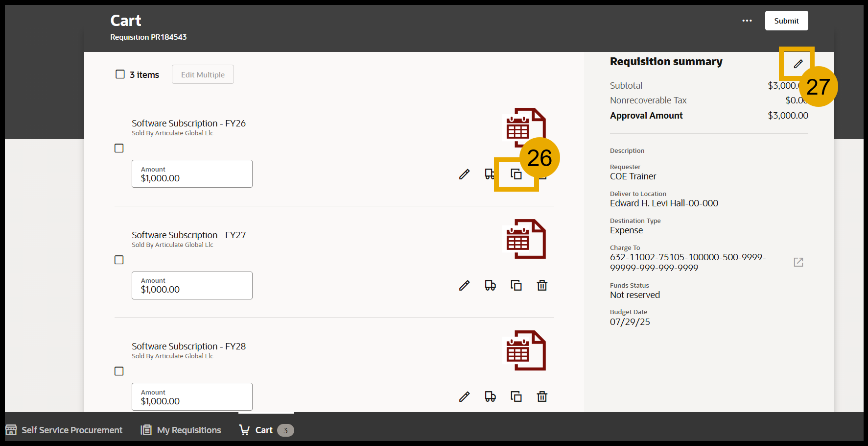Screen dimensions: 868x446
Task: Click the Subtotal label
Action: pyautogui.click(x=626, y=85)
